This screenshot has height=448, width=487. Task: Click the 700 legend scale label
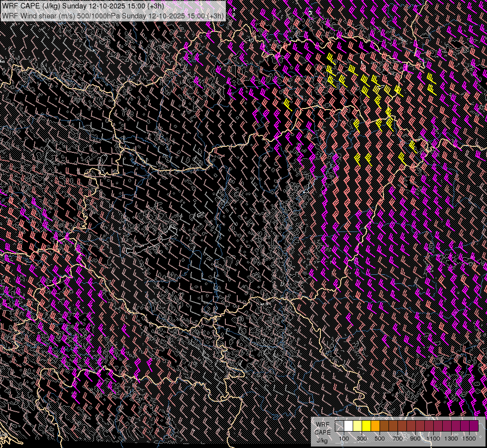tap(397, 439)
